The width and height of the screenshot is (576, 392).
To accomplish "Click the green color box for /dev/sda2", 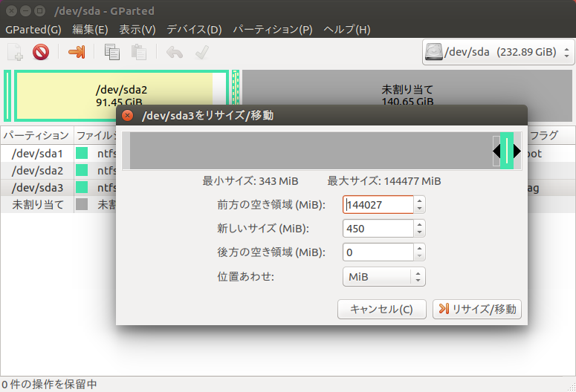I will [82, 170].
